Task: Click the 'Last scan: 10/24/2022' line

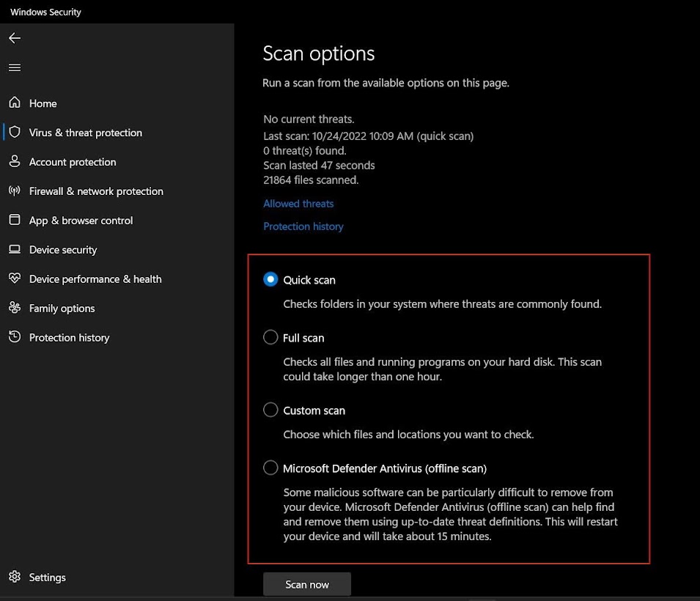Action: 368,136
